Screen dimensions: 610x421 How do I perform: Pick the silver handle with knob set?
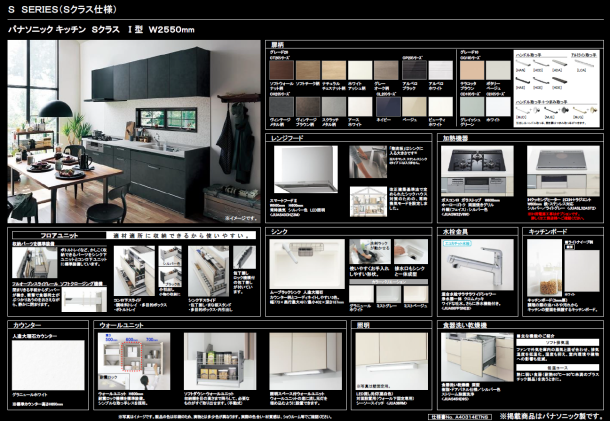(528, 111)
